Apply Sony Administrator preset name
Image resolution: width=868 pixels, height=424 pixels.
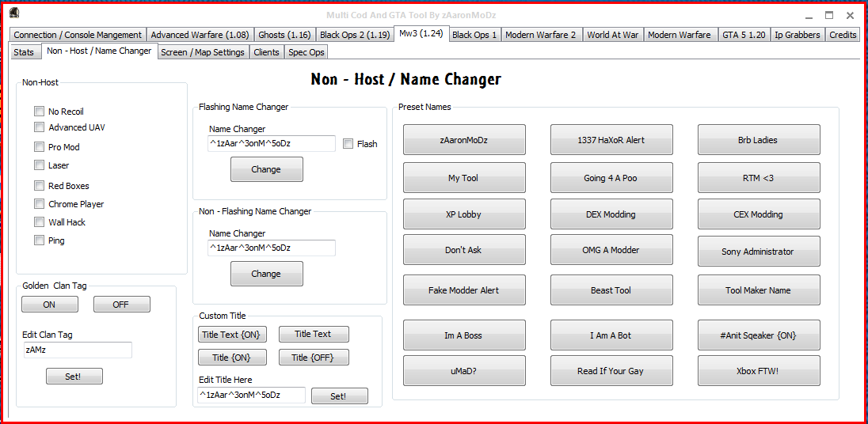pyautogui.click(x=759, y=252)
